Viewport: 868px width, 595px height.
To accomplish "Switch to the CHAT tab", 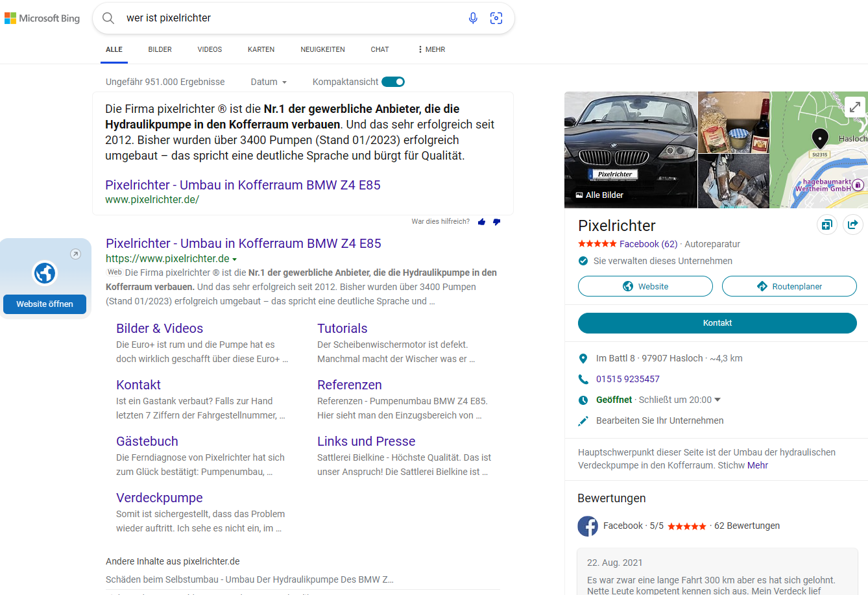I will click(380, 49).
